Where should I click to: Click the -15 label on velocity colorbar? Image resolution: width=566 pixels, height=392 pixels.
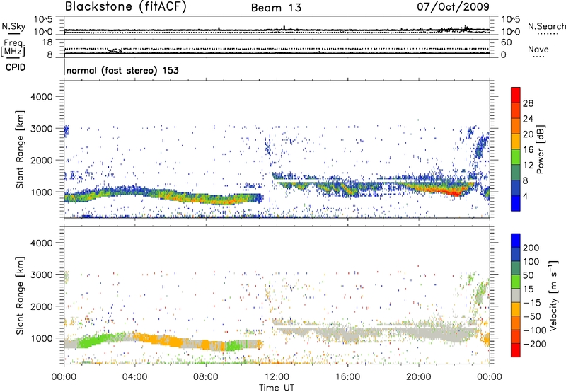coord(532,303)
